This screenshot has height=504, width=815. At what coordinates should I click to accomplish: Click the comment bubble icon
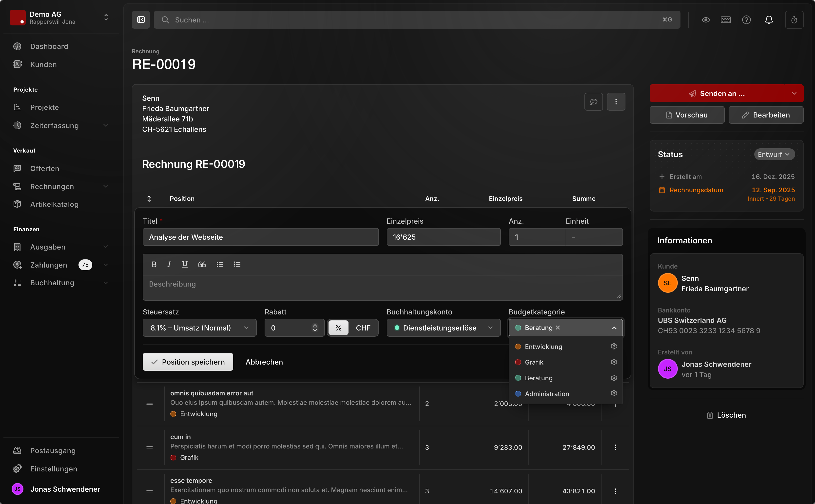coord(593,102)
